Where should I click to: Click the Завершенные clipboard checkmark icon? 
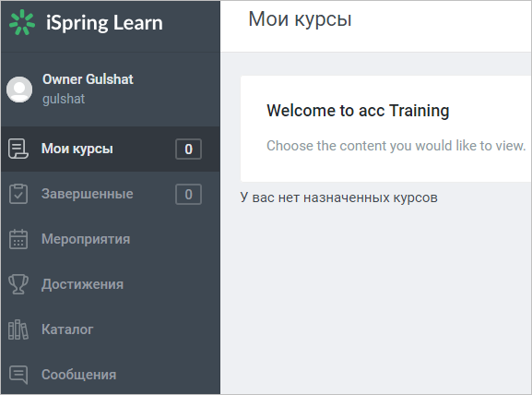tap(18, 194)
